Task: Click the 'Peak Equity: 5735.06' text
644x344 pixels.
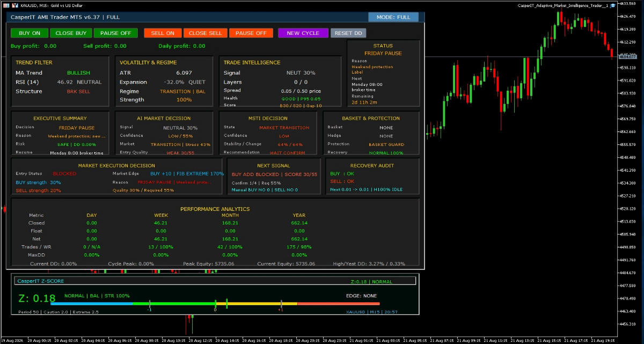Action: (x=208, y=264)
